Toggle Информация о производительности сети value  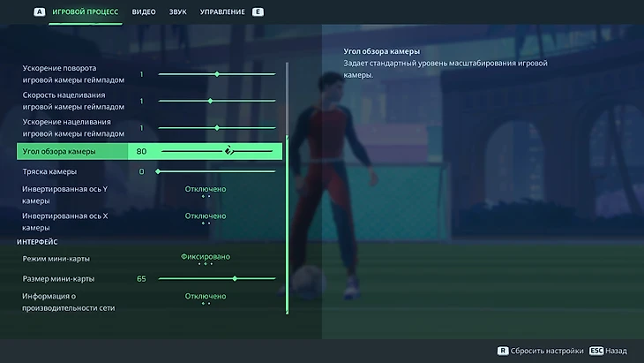pos(206,296)
